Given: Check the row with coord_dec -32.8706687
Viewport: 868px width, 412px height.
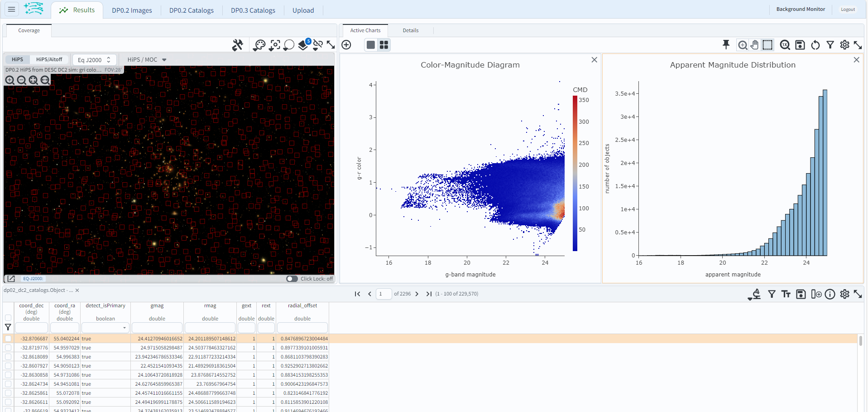Looking at the screenshot, I should click(8, 339).
